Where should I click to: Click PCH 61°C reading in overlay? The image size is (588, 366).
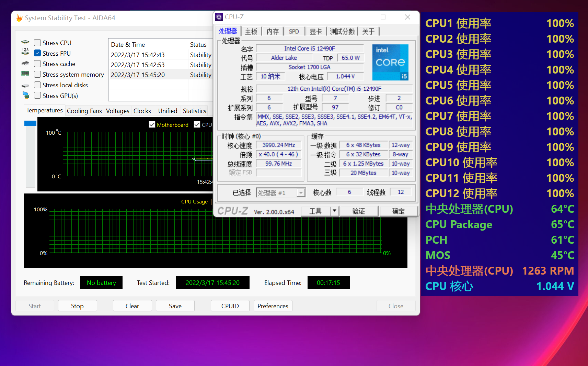pyautogui.click(x=499, y=240)
